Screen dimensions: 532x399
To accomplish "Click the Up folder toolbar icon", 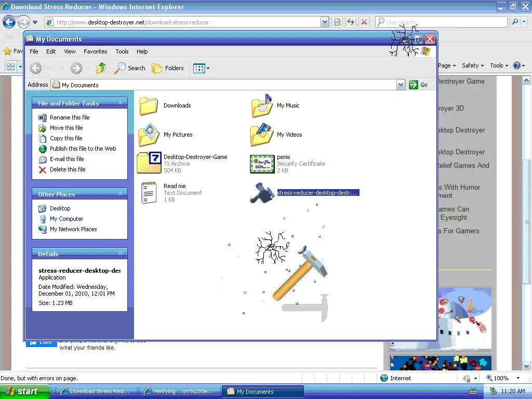I will (x=101, y=68).
